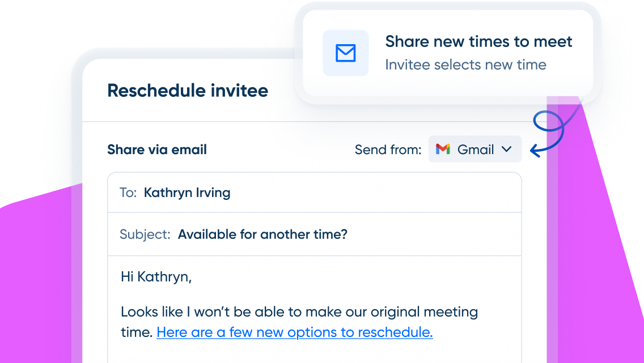Click the word Gmail in the selector
The image size is (644, 363).
click(476, 150)
